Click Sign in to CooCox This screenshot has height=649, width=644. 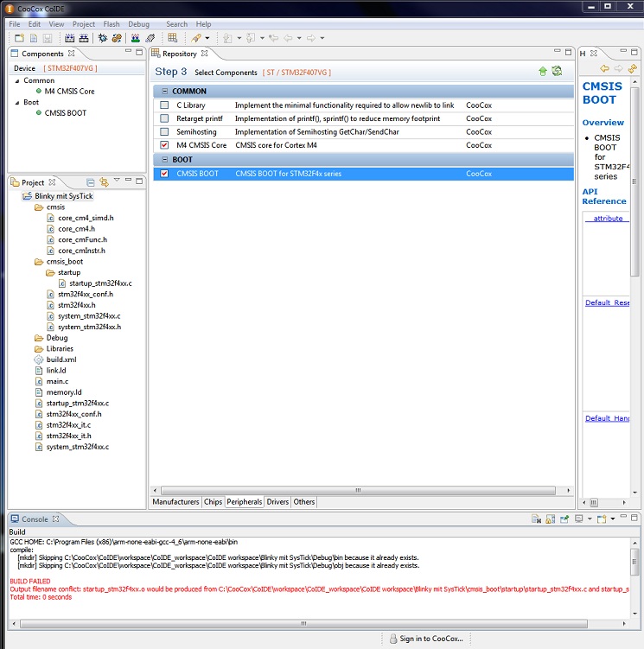[x=426, y=639]
